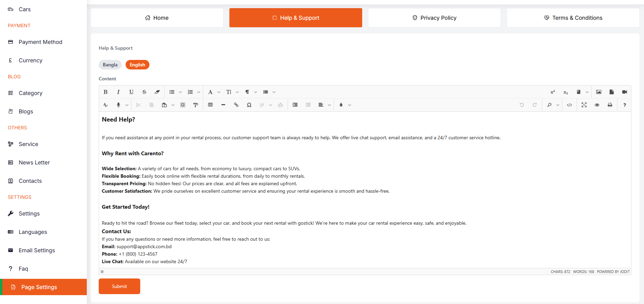Submit the Help & Support content

pyautogui.click(x=119, y=286)
